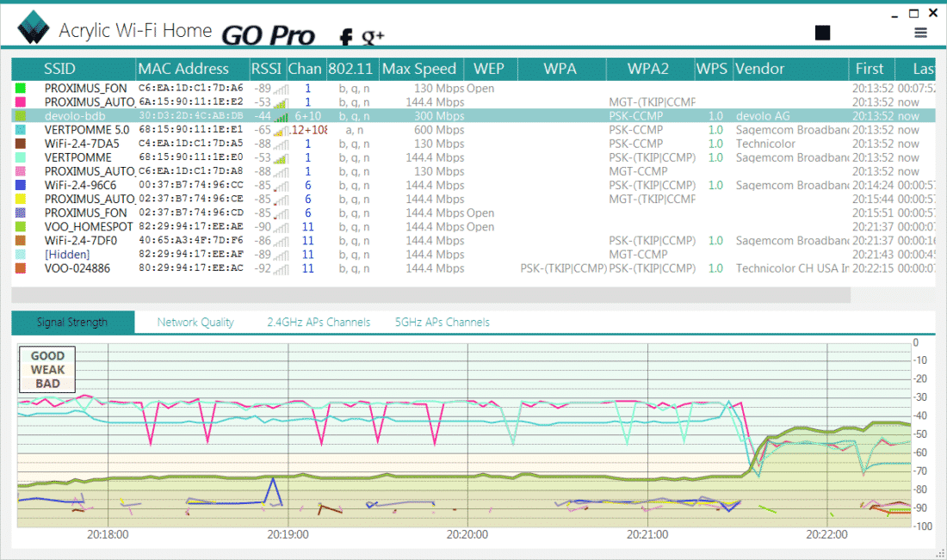Select the WiFi-2.4-7DA5 network name
The width and height of the screenshot is (947, 560).
82,144
